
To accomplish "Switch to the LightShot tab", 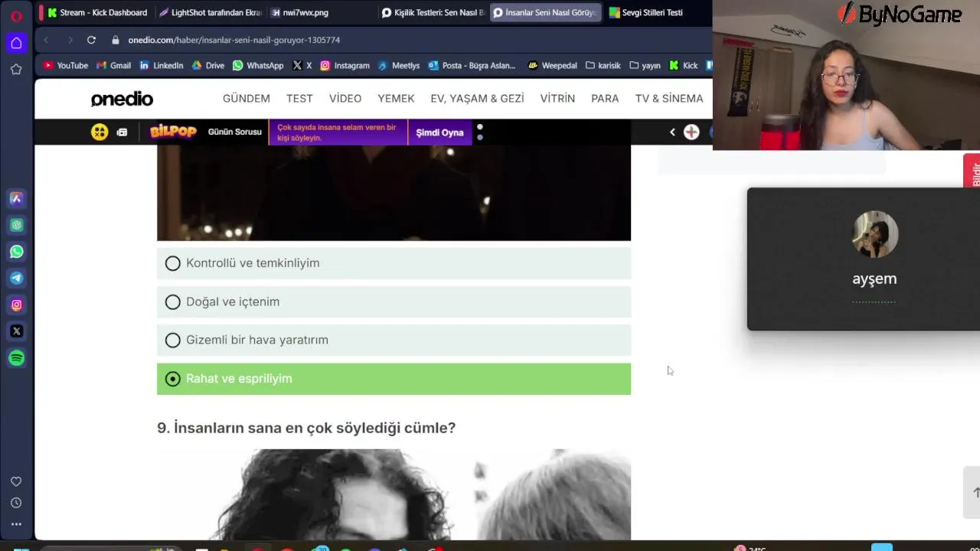I will pos(210,12).
